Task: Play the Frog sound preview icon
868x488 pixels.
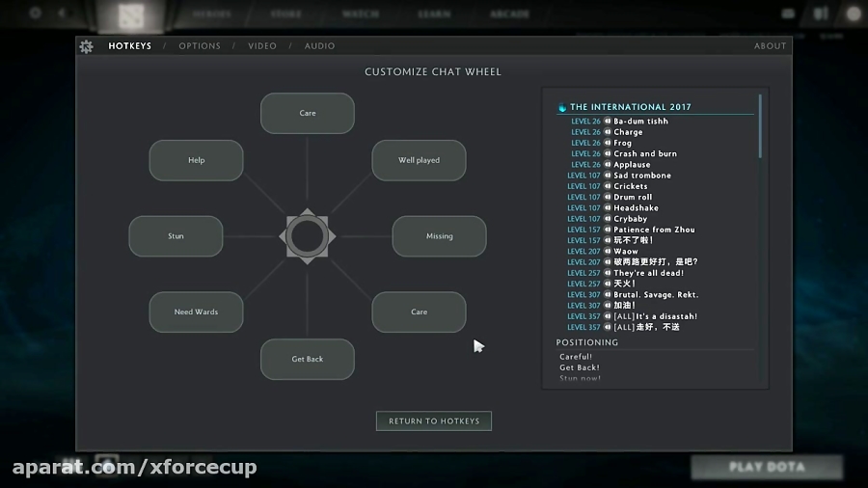Action: [608, 143]
